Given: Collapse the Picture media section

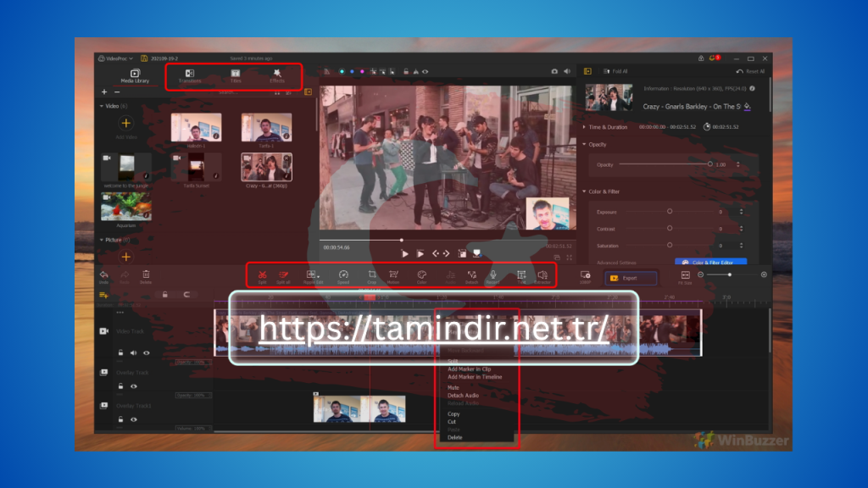Looking at the screenshot, I should [102, 240].
